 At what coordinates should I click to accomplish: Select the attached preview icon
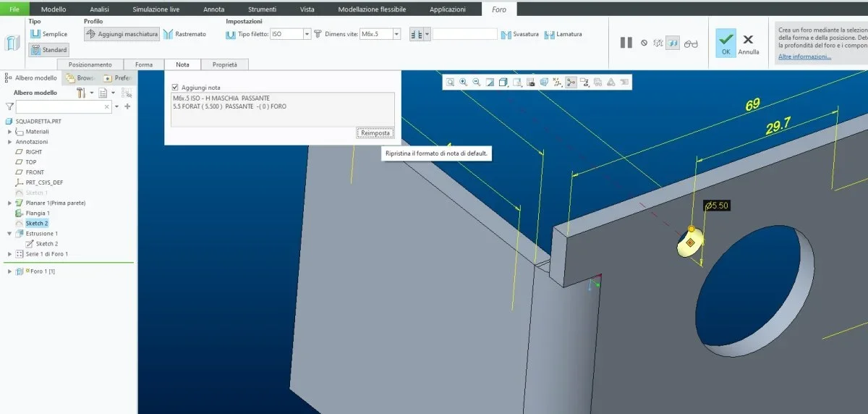673,43
